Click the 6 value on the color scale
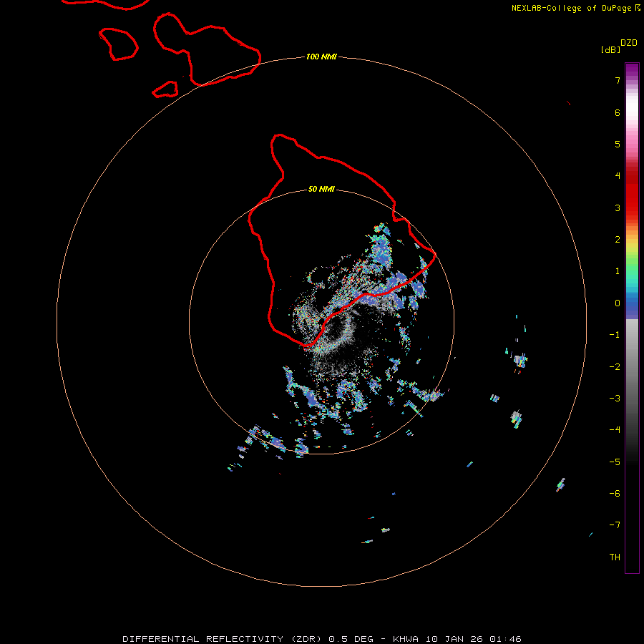 tap(618, 112)
